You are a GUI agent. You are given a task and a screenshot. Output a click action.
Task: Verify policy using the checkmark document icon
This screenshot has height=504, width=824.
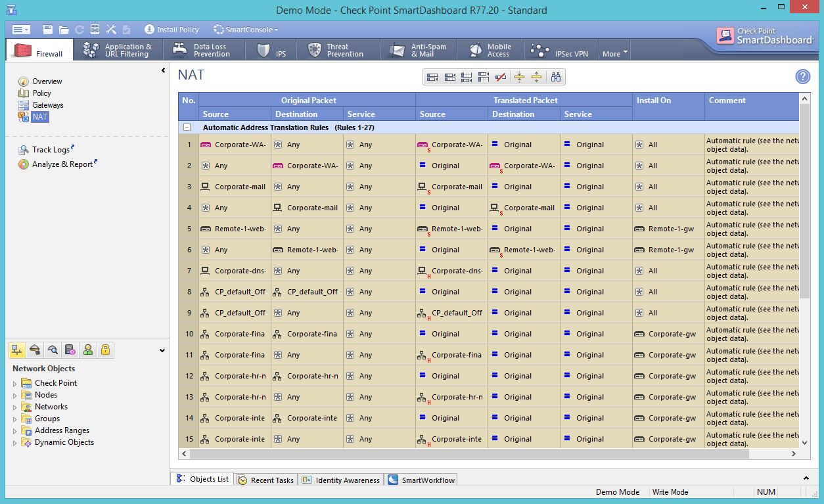[127, 30]
